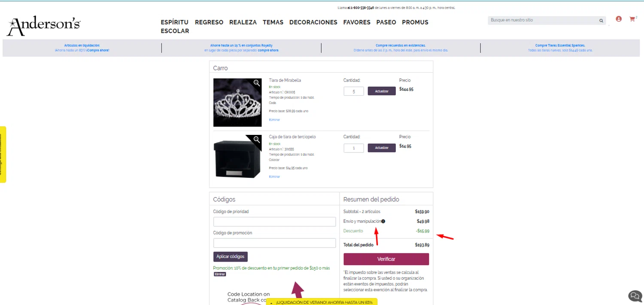Open the ESCOLAR menu
Screen dimensions: 644x305
[x=175, y=31]
